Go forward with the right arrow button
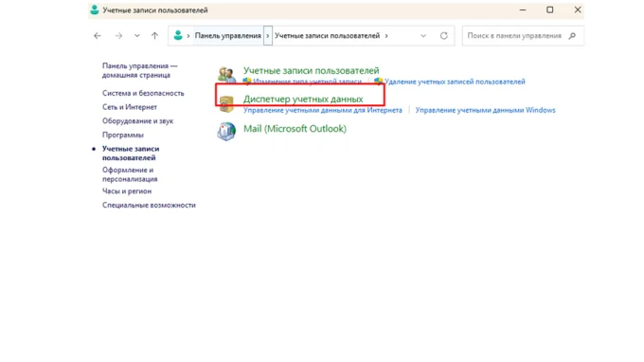 118,36
